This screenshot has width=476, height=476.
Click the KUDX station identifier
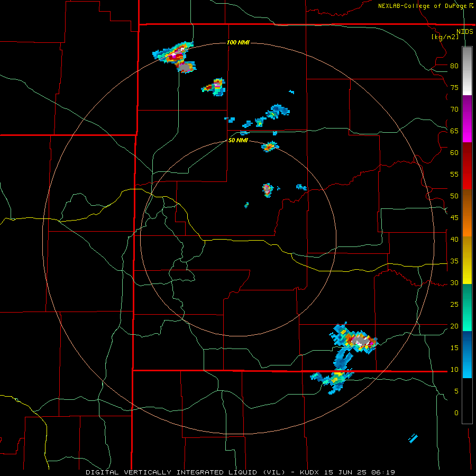pyautogui.click(x=310, y=472)
